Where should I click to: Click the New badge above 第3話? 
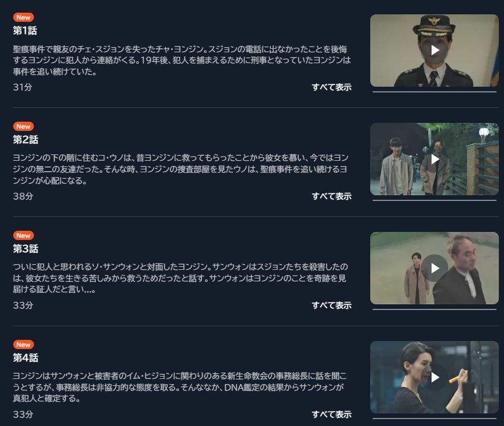coord(24,235)
